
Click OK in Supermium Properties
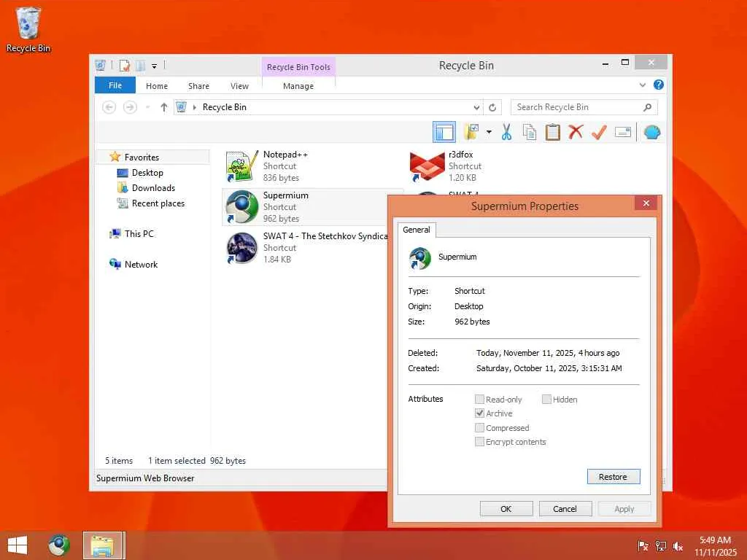click(x=506, y=509)
